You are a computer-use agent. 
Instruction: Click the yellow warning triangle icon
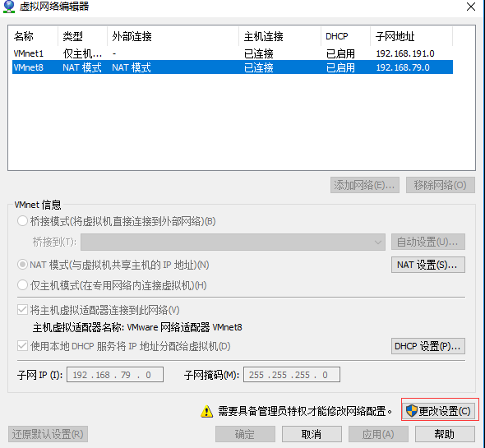point(206,411)
